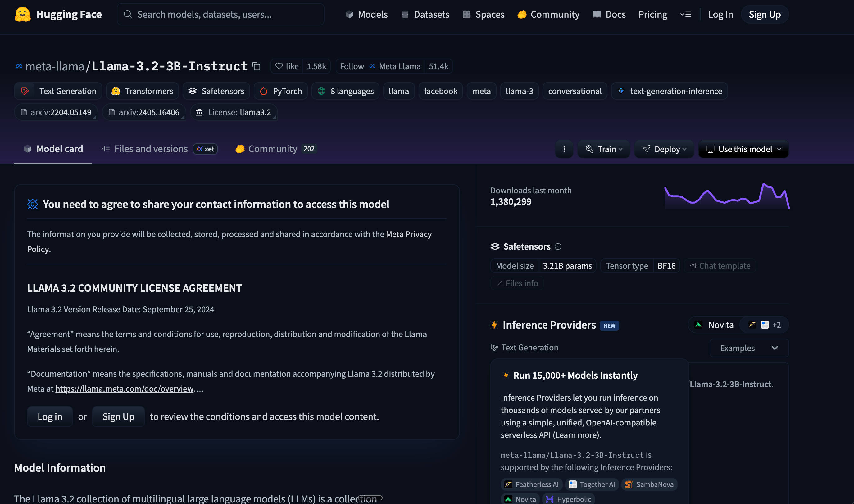Open the Transformers library tag

pyautogui.click(x=143, y=91)
